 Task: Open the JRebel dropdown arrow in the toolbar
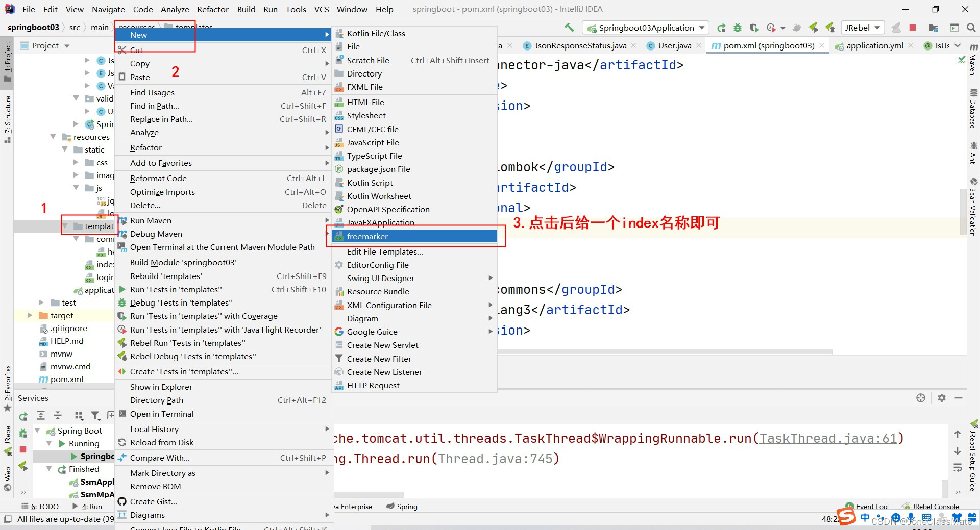877,28
